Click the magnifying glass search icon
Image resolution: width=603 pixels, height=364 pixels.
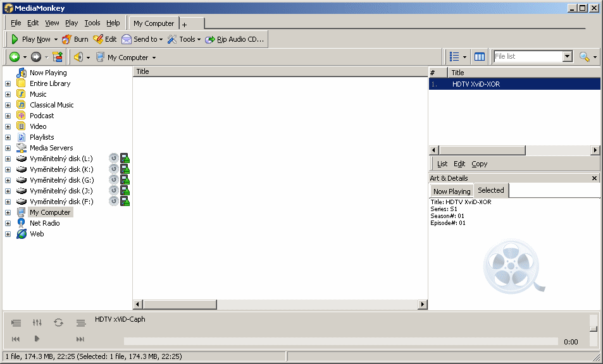point(584,57)
